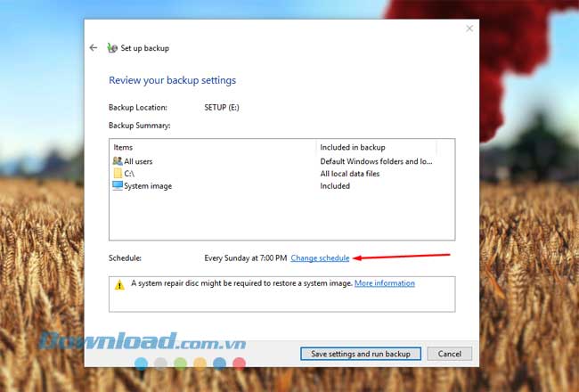Click the 'Set up backup' title text

point(144,48)
